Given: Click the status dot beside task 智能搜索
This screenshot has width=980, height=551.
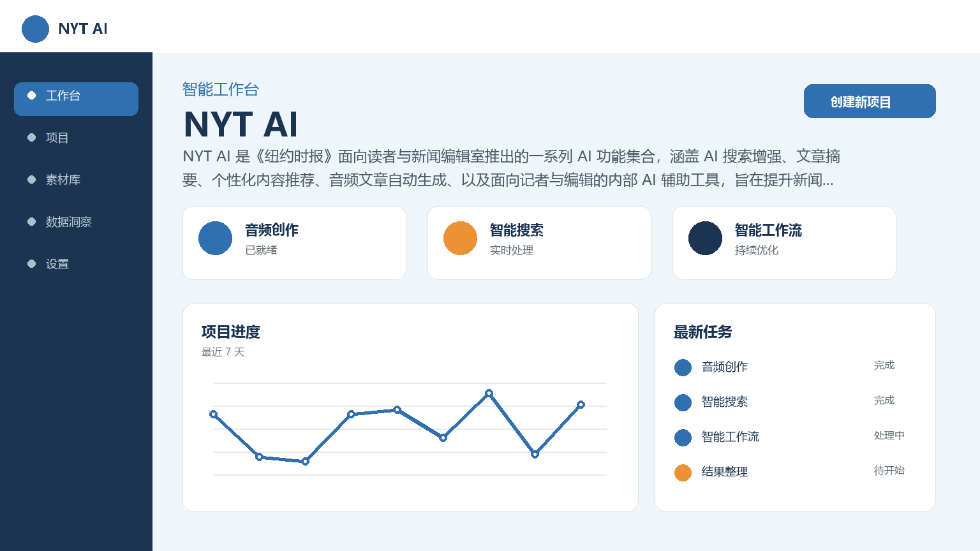Looking at the screenshot, I should click(683, 402).
